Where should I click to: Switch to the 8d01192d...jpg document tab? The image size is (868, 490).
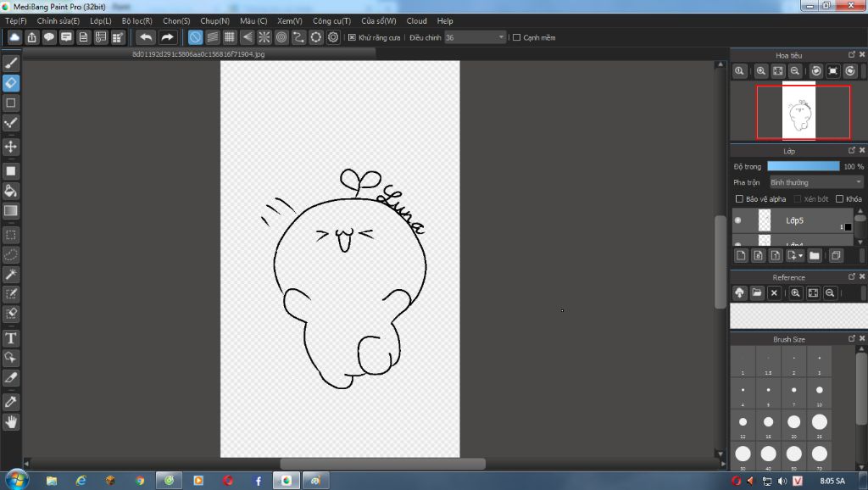click(x=198, y=54)
